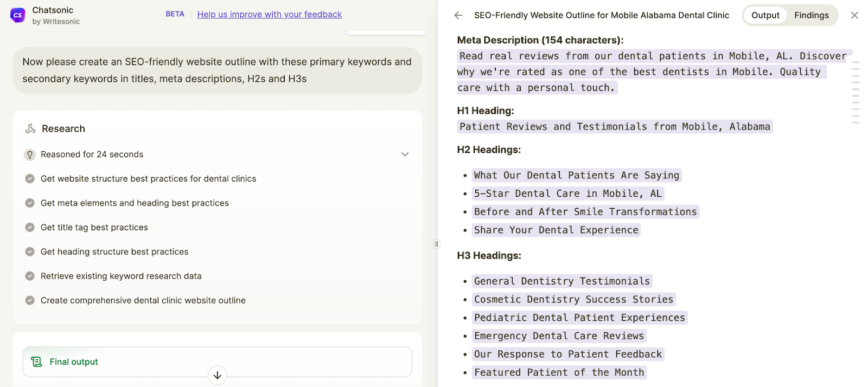This screenshot has height=387, width=868.
Task: Click the Research section heading
Action: (x=63, y=128)
